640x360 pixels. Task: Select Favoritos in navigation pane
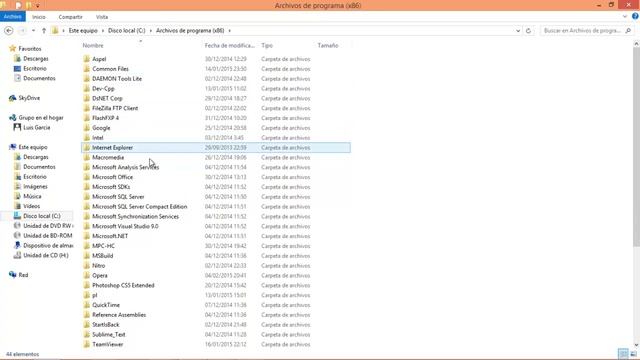tap(30, 49)
